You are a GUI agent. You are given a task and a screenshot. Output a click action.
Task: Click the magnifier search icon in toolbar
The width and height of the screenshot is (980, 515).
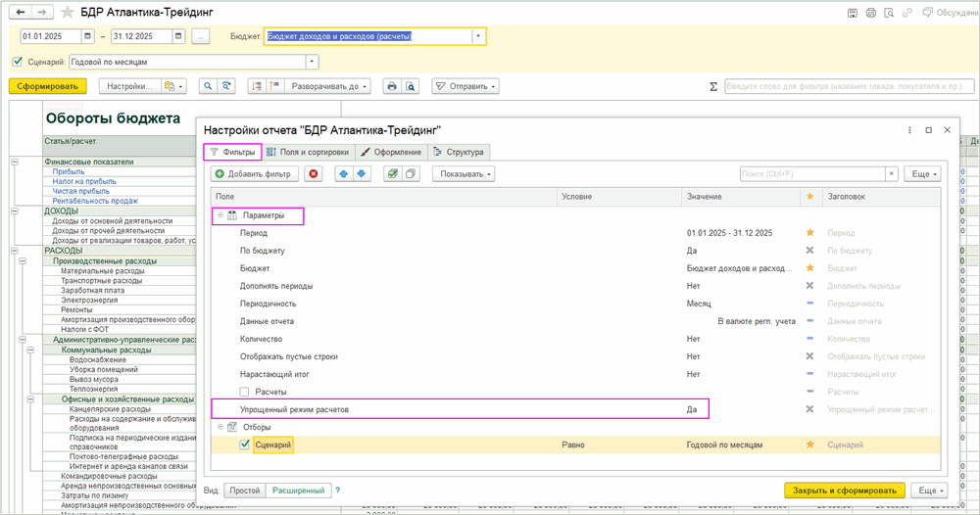(208, 86)
